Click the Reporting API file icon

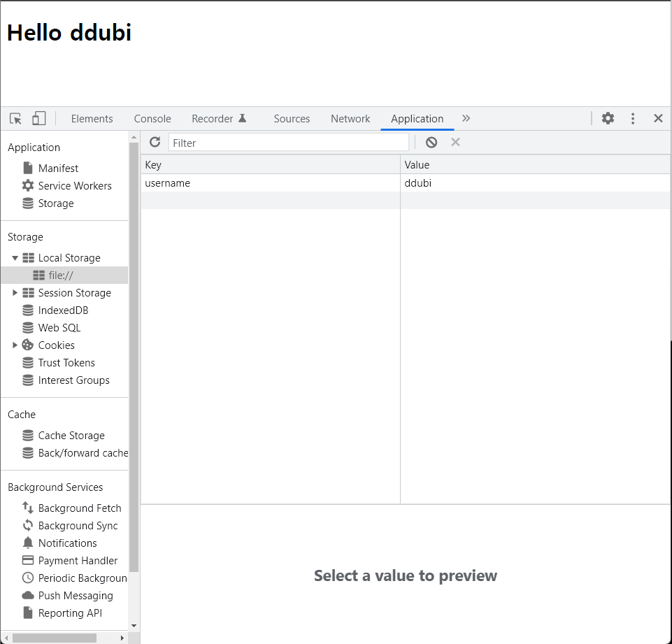coord(28,613)
